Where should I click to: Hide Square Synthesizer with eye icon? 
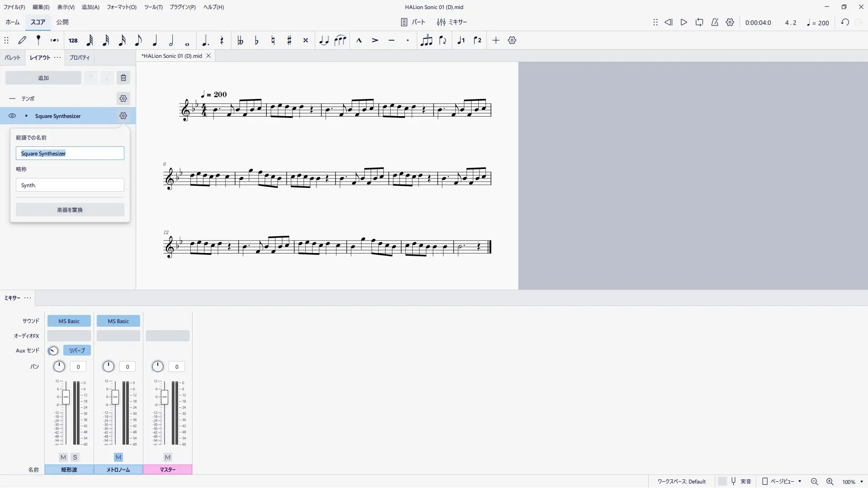coord(12,116)
